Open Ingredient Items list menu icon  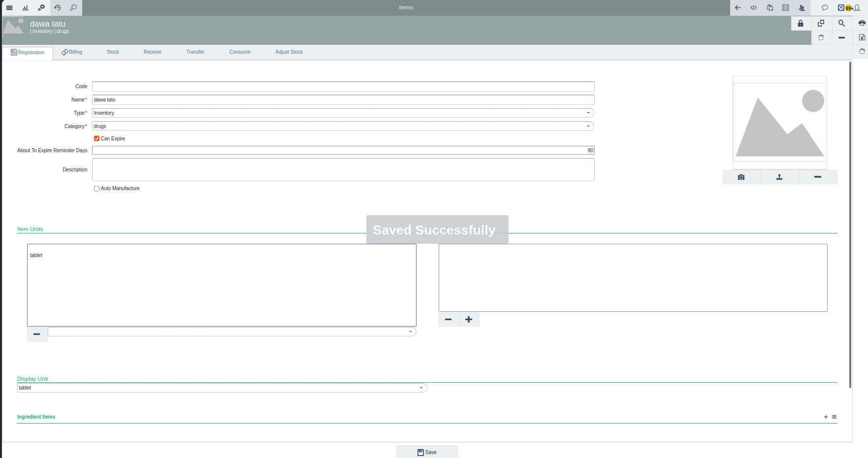834,417
